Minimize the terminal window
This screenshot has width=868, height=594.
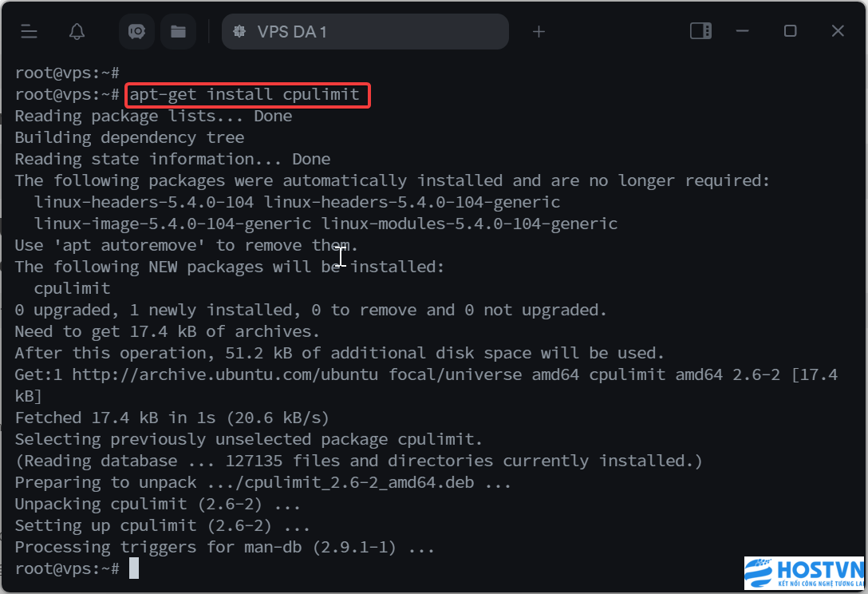click(x=742, y=31)
